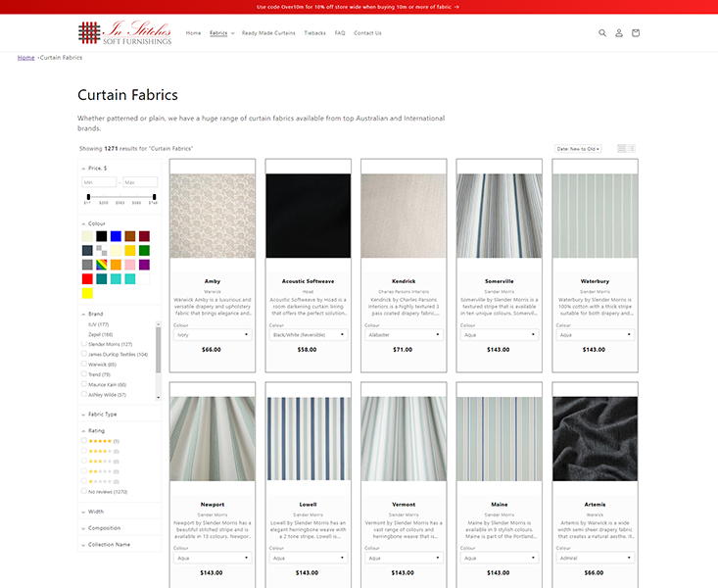Viewport: 718px width, 588px height.
Task: Open the Tiebacks menu item
Action: pos(315,33)
